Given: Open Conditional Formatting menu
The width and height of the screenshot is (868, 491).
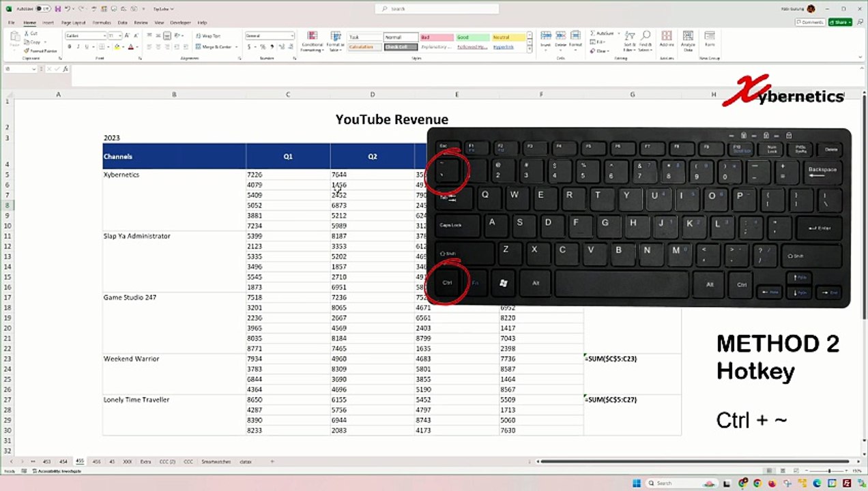Looking at the screenshot, I should pos(313,42).
